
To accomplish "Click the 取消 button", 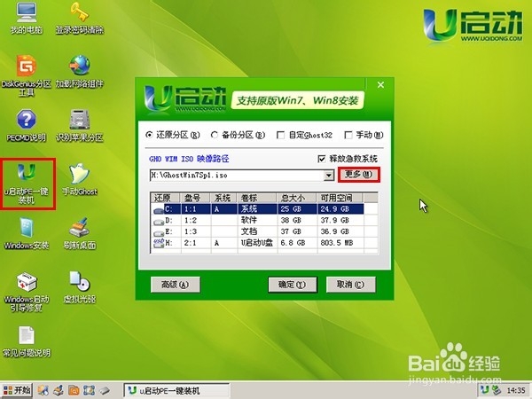I will point(351,285).
